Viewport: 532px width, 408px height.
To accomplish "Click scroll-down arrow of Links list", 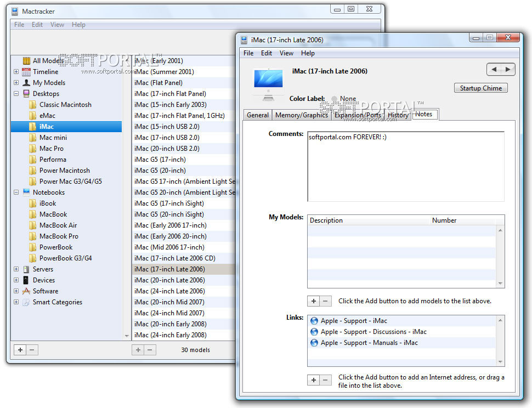I will click(500, 362).
